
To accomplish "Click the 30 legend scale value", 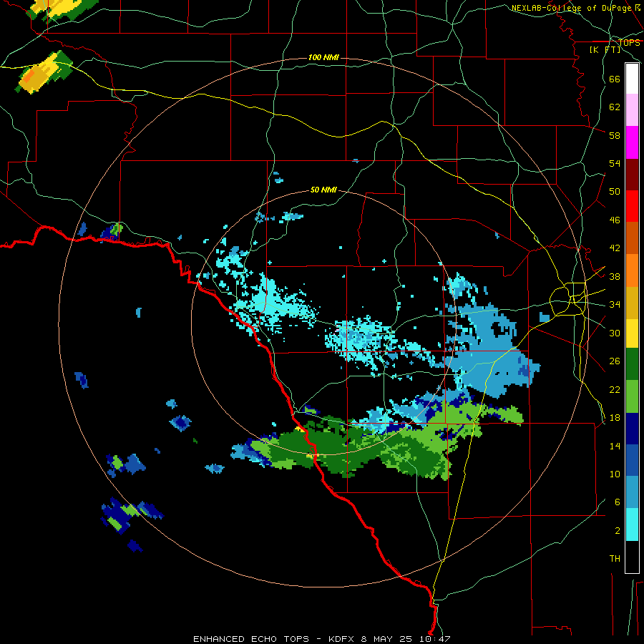I will point(615,333).
